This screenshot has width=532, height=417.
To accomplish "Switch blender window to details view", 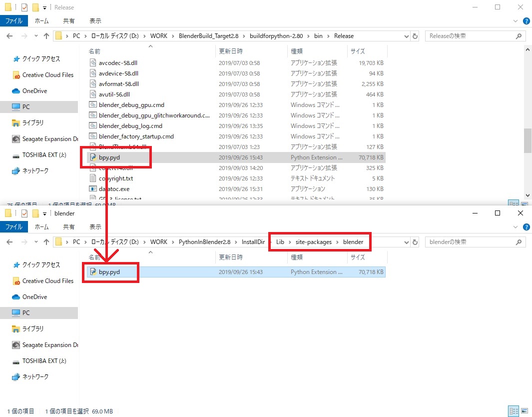I will [x=514, y=411].
